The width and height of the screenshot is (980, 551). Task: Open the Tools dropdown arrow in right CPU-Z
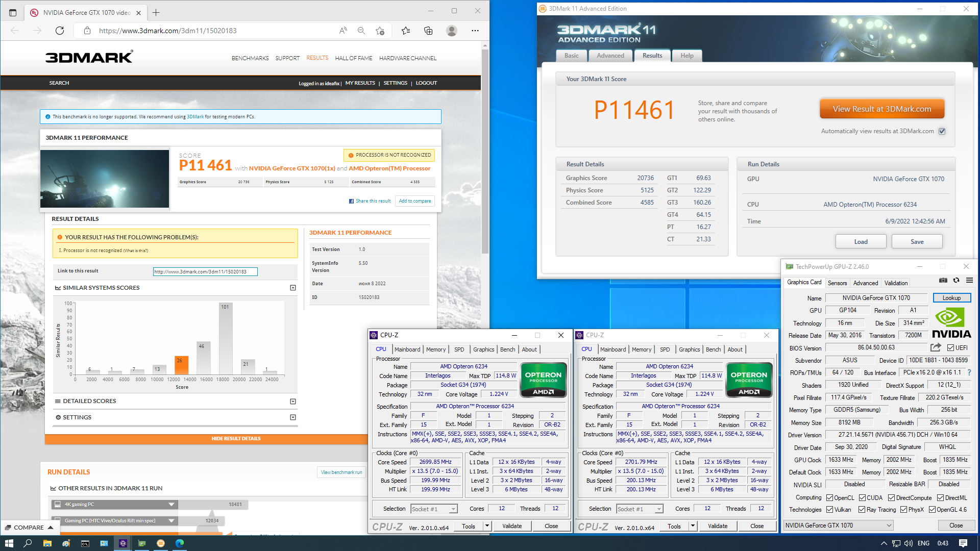[693, 526]
